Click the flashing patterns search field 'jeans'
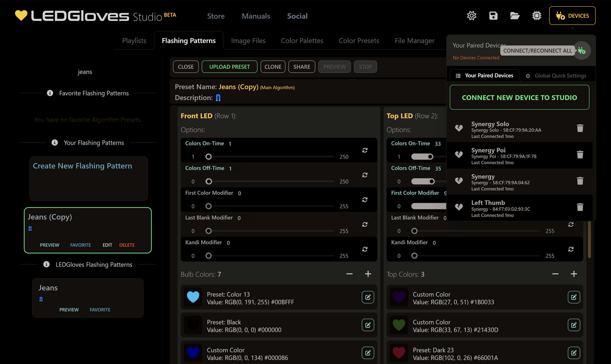611x364 pixels. tap(85, 72)
